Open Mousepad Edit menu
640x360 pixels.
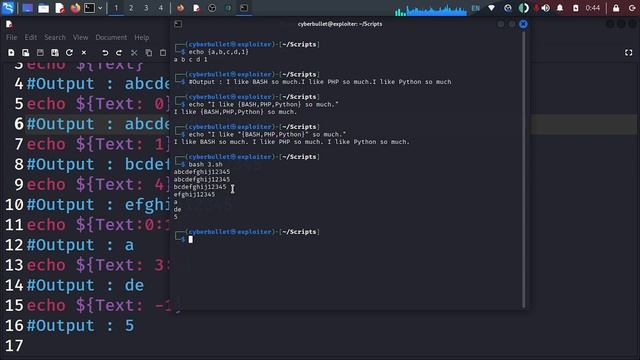click(31, 37)
